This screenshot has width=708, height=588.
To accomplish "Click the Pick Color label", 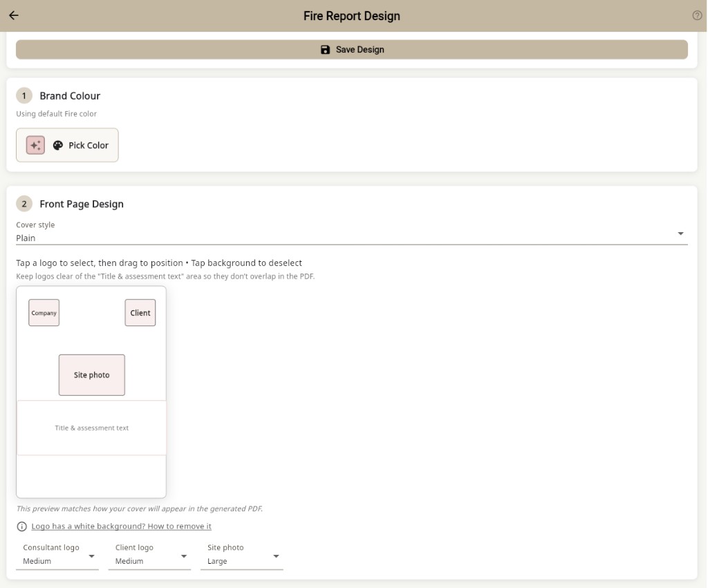I will click(88, 145).
